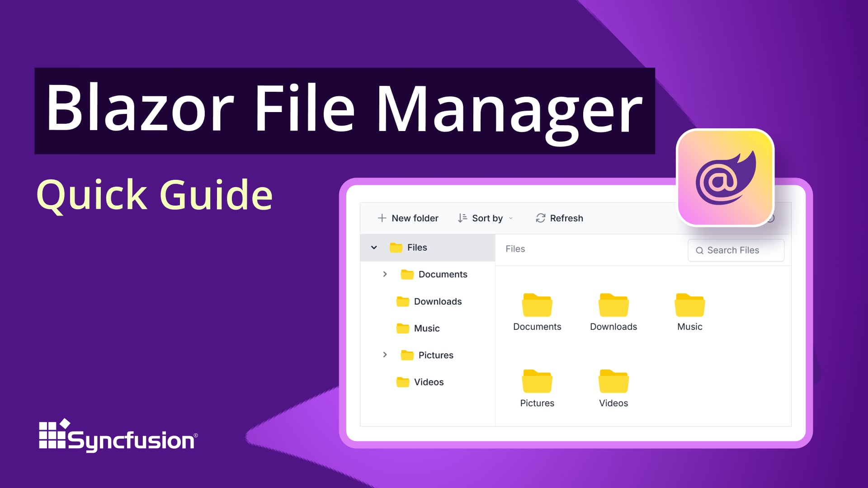The image size is (868, 488).
Task: Click the Search Files input field
Action: (x=736, y=250)
